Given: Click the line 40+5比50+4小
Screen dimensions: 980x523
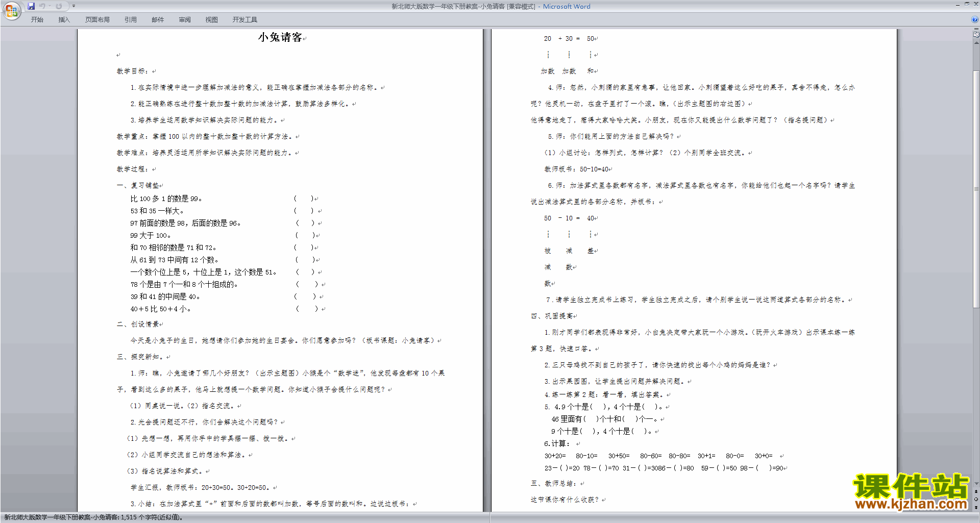Looking at the screenshot, I should pos(160,309).
